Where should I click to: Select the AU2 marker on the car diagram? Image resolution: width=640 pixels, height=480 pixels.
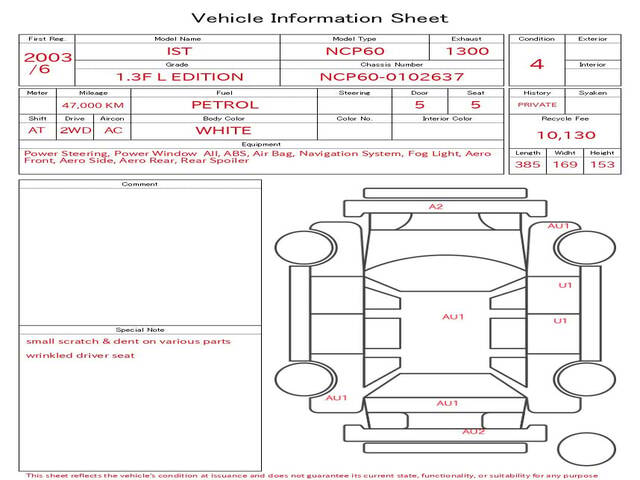[473, 431]
